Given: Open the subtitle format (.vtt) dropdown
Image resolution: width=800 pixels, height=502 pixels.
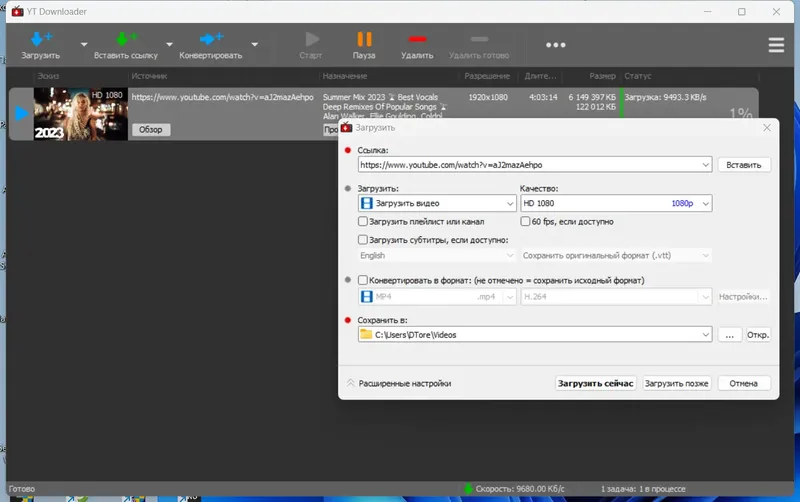Looking at the screenshot, I should click(x=616, y=256).
